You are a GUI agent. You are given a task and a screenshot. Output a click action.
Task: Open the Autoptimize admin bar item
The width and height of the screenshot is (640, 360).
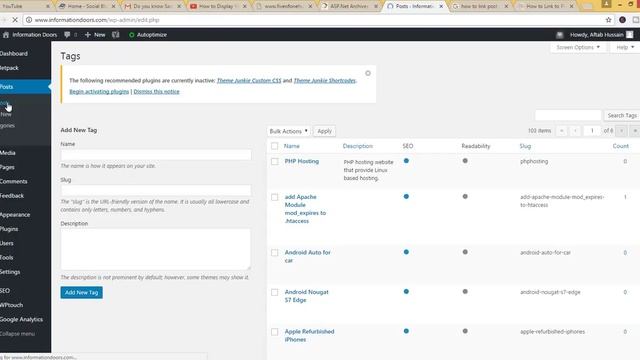[x=148, y=35]
